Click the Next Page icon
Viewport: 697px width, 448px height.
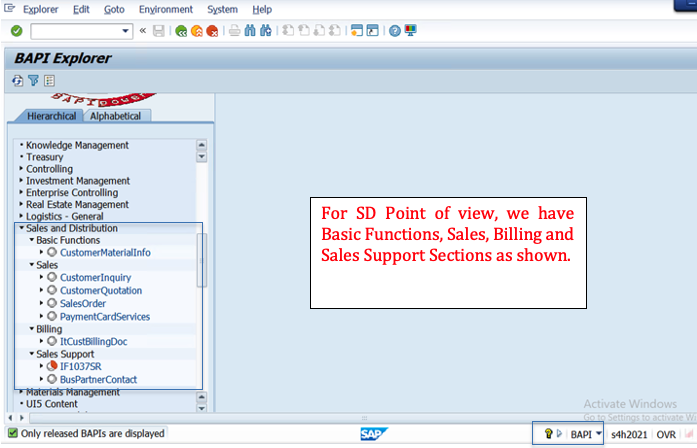pyautogui.click(x=319, y=31)
